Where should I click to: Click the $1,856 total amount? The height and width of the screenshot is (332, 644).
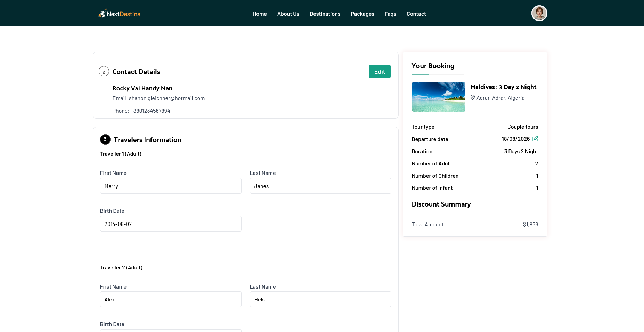coord(530,225)
